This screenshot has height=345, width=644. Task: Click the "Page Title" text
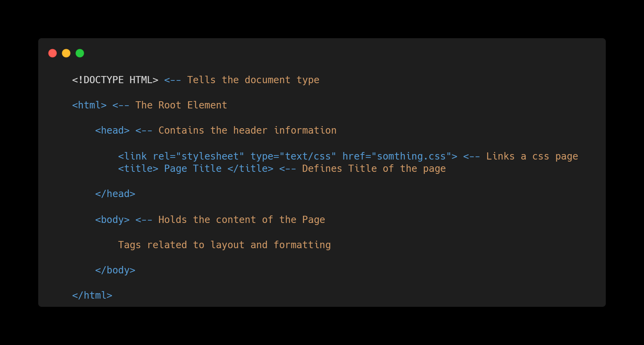pos(193,168)
